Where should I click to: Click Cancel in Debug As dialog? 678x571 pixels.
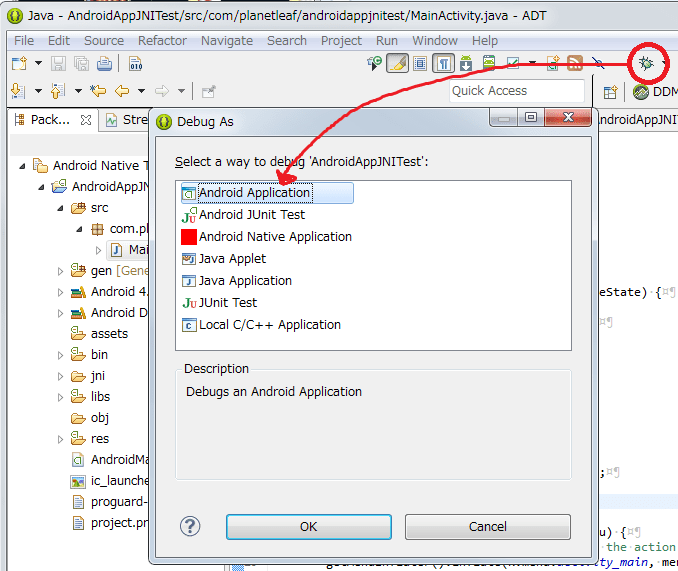click(x=488, y=526)
